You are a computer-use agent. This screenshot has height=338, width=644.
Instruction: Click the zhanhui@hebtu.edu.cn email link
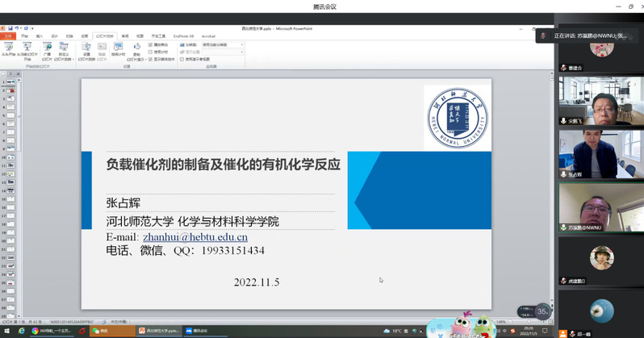pos(194,237)
